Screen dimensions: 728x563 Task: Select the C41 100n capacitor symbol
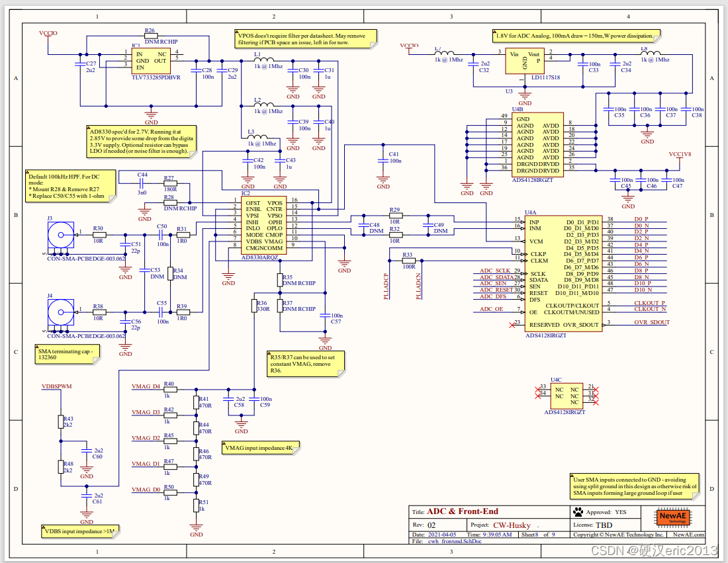click(383, 161)
